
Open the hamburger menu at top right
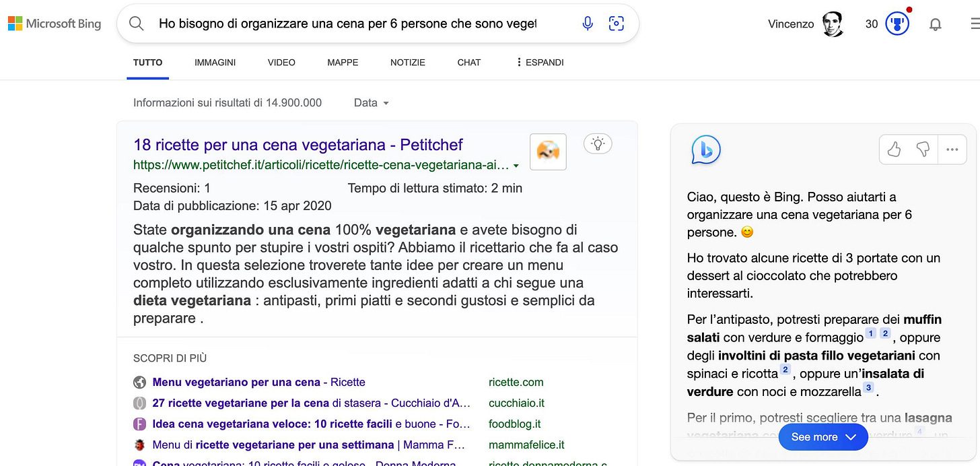975,24
